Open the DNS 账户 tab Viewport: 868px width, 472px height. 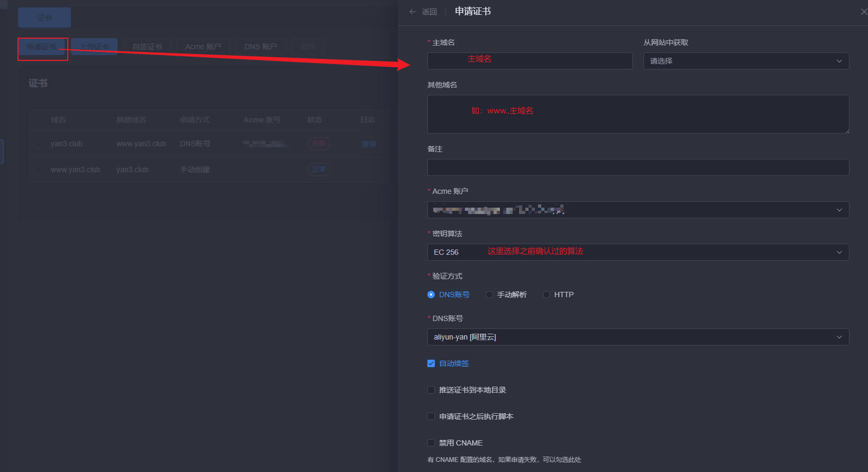pos(261,47)
